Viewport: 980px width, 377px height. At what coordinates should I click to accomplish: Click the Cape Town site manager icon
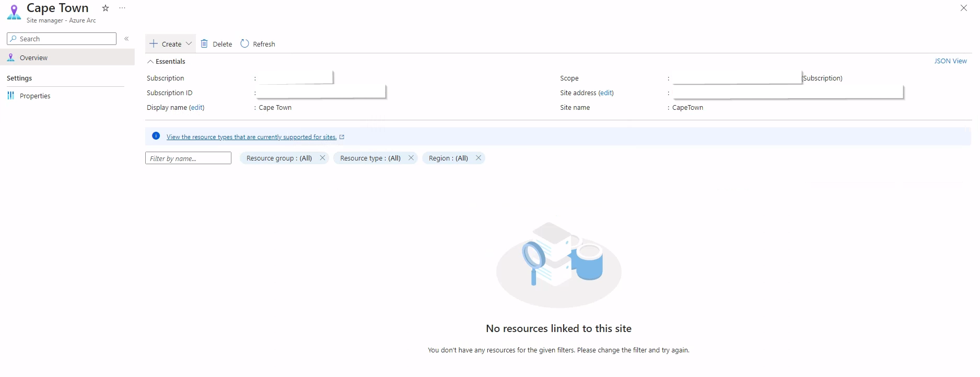(x=14, y=12)
